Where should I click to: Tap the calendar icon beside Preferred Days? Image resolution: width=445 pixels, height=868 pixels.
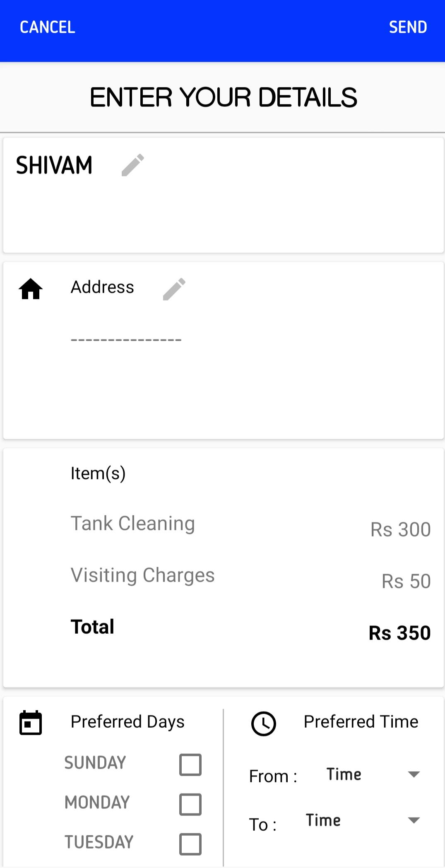click(31, 723)
